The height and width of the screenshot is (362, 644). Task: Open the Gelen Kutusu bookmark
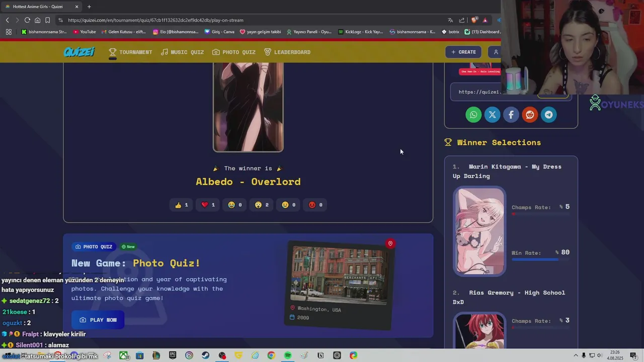[x=124, y=32]
